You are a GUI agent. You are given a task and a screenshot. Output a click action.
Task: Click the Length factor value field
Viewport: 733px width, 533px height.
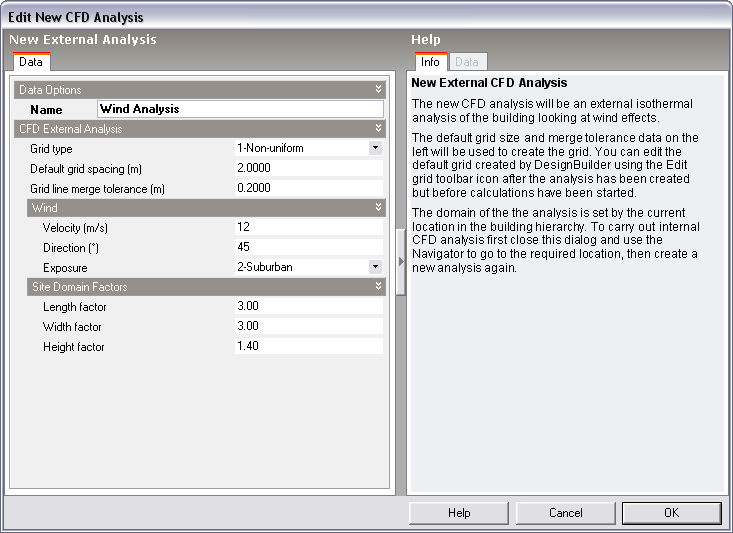pyautogui.click(x=308, y=307)
